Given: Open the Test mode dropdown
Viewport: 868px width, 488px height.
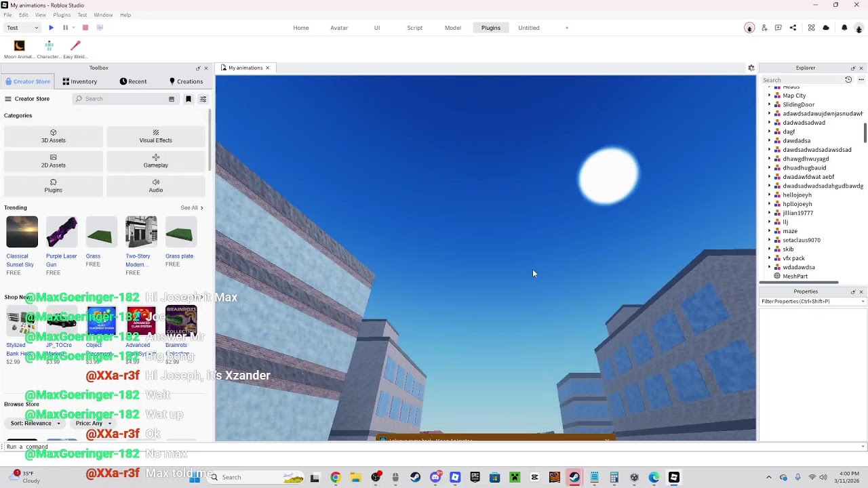Looking at the screenshot, I should pyautogui.click(x=23, y=28).
